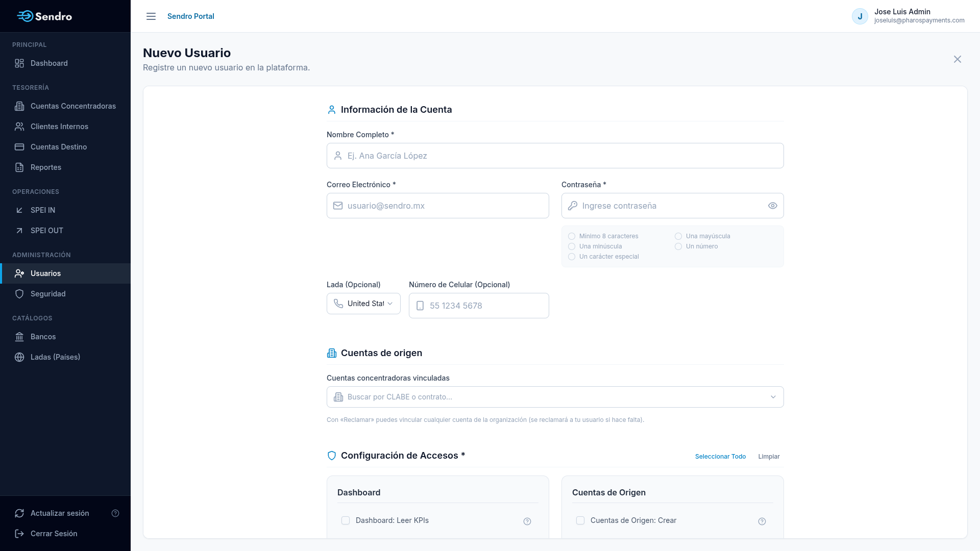The height and width of the screenshot is (551, 980).
Task: Click the key icon in password field
Action: click(x=573, y=206)
